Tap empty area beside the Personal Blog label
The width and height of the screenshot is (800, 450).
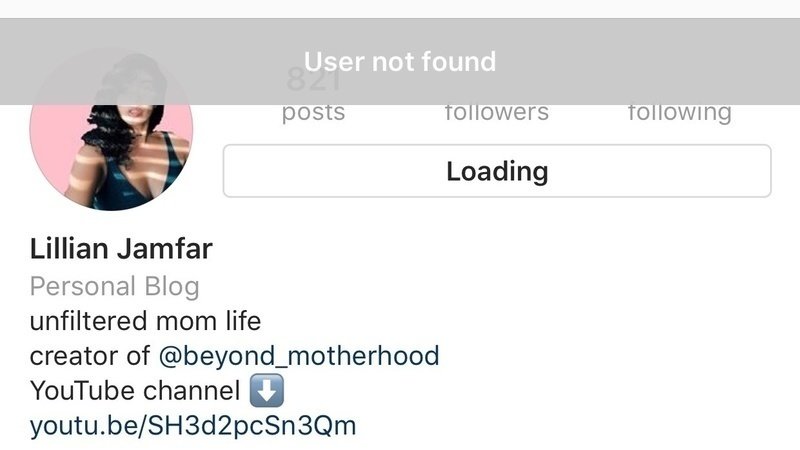pyautogui.click(x=500, y=286)
